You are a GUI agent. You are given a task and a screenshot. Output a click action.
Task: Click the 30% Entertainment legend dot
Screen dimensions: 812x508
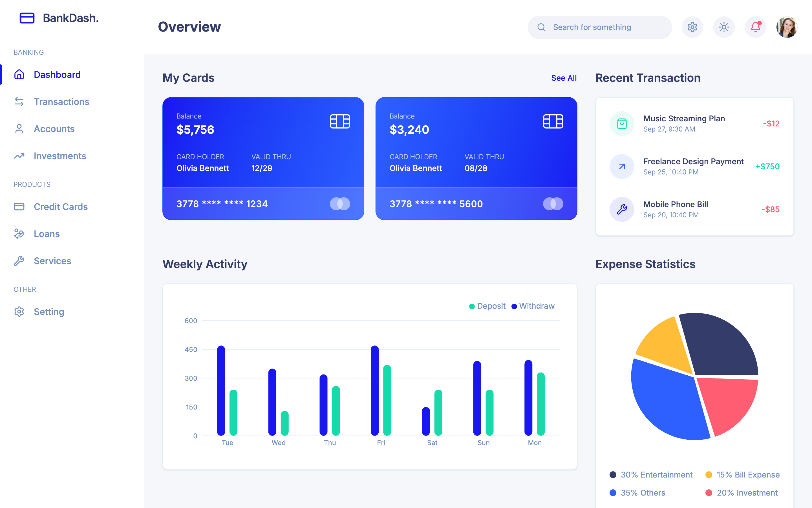pos(613,475)
